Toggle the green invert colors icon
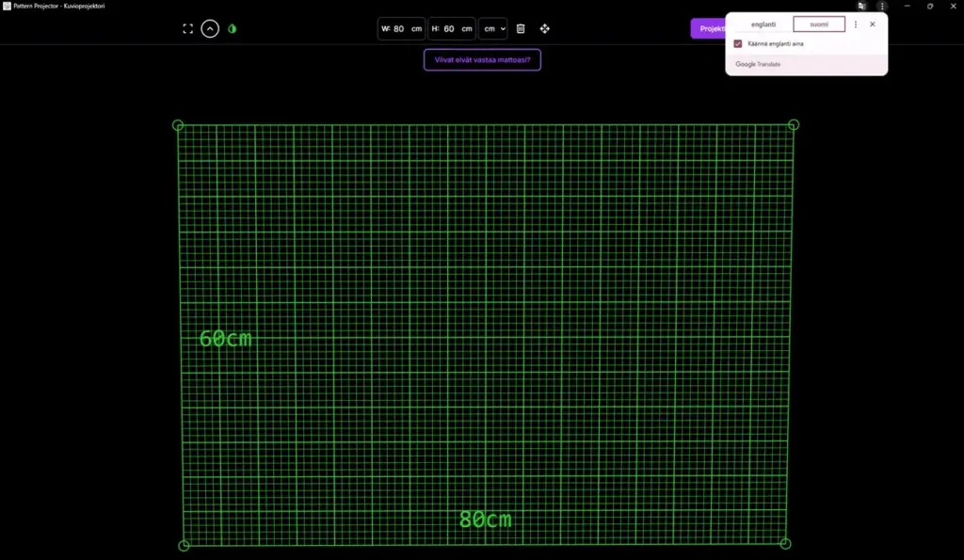This screenshot has height=560, width=964. (233, 29)
